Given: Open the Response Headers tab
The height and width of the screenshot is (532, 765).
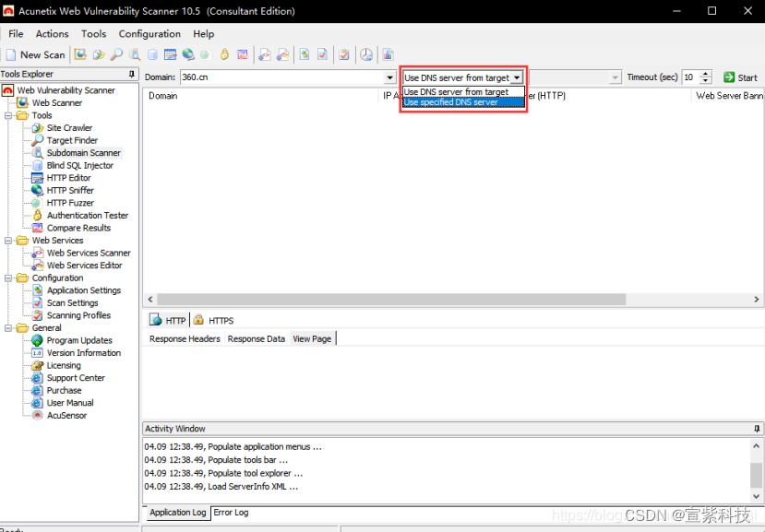Looking at the screenshot, I should (185, 339).
